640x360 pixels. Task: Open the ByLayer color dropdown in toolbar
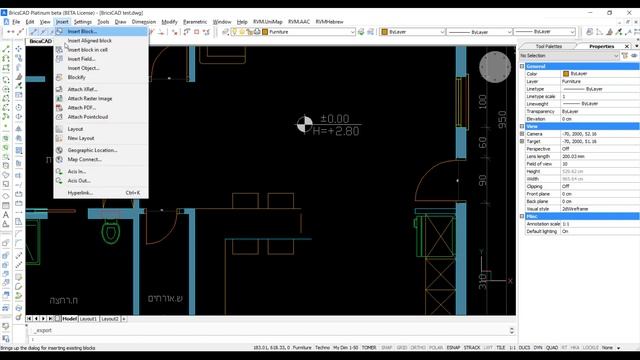(x=442, y=31)
